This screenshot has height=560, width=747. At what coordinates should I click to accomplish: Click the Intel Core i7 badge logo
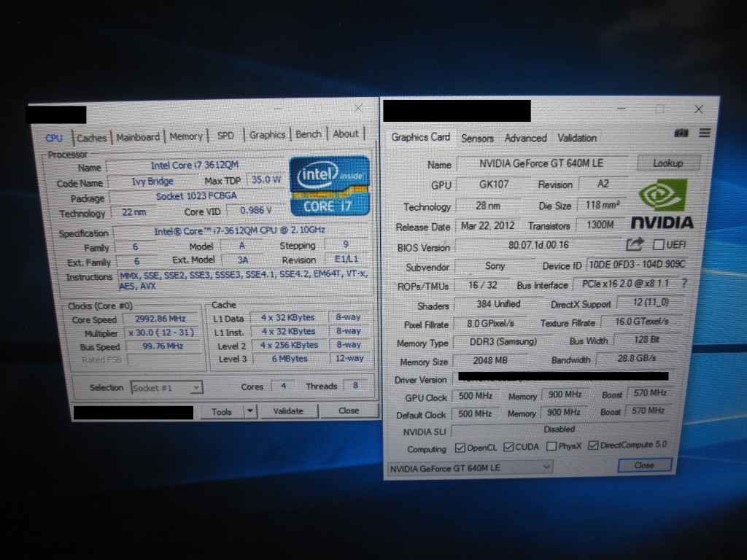[x=329, y=186]
